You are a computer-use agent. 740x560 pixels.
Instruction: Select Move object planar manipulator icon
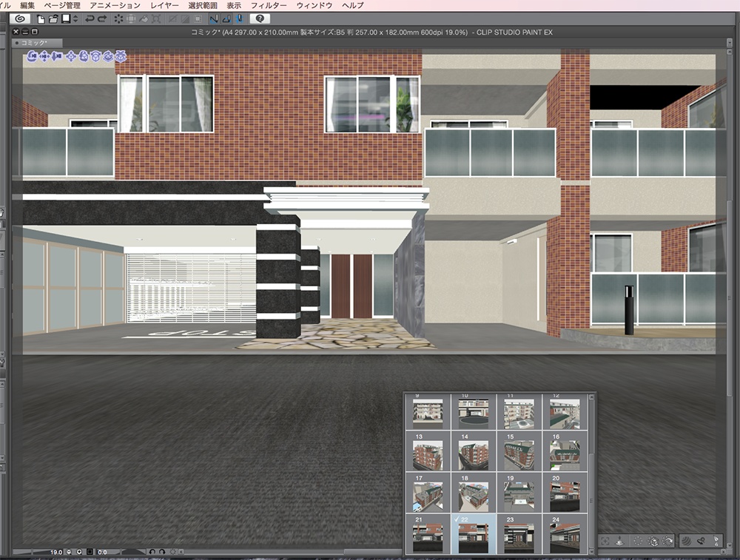[71, 57]
